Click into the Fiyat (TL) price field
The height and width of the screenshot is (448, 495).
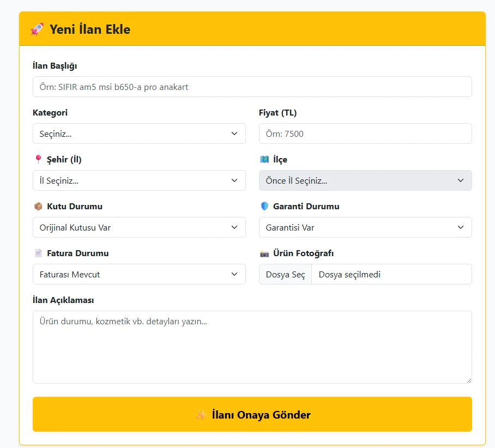click(x=365, y=134)
